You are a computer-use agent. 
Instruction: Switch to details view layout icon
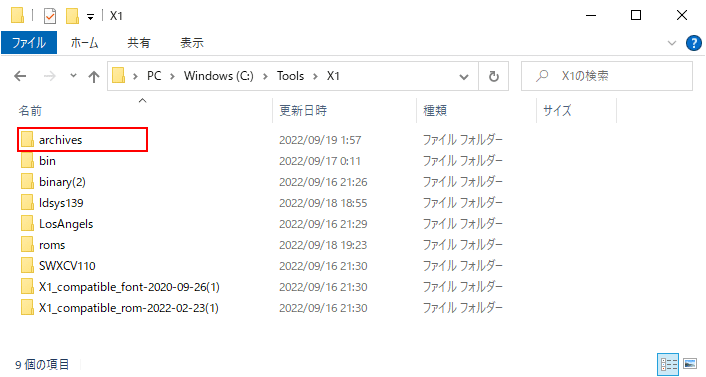pyautogui.click(x=669, y=364)
